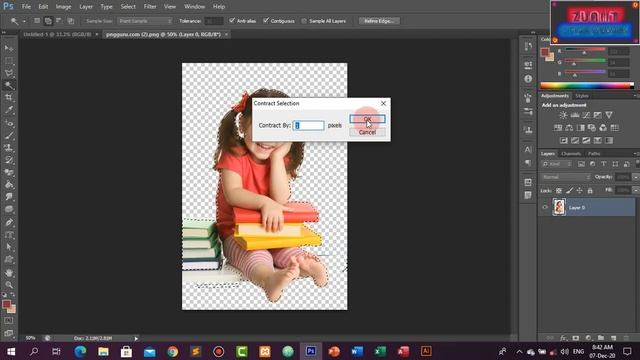The width and height of the screenshot is (640, 360).
Task: Switch to the Styles tab
Action: click(582, 96)
